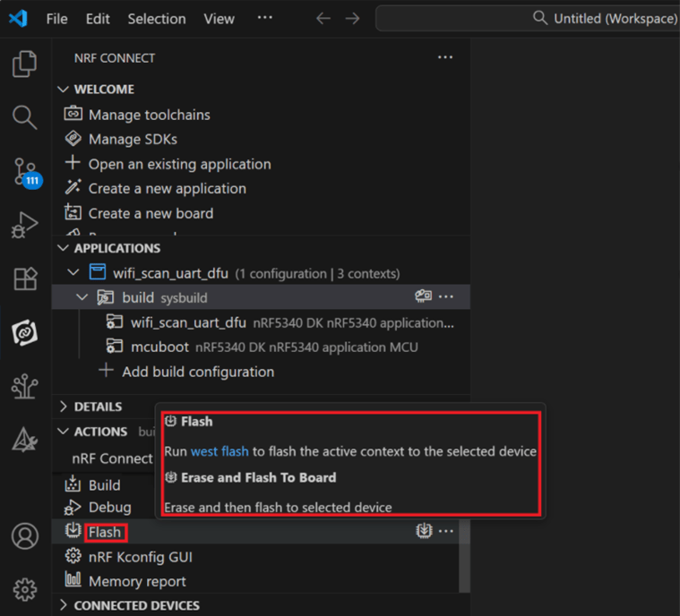
Task: Click the Untitled (Workspace) search box
Action: pyautogui.click(x=528, y=18)
